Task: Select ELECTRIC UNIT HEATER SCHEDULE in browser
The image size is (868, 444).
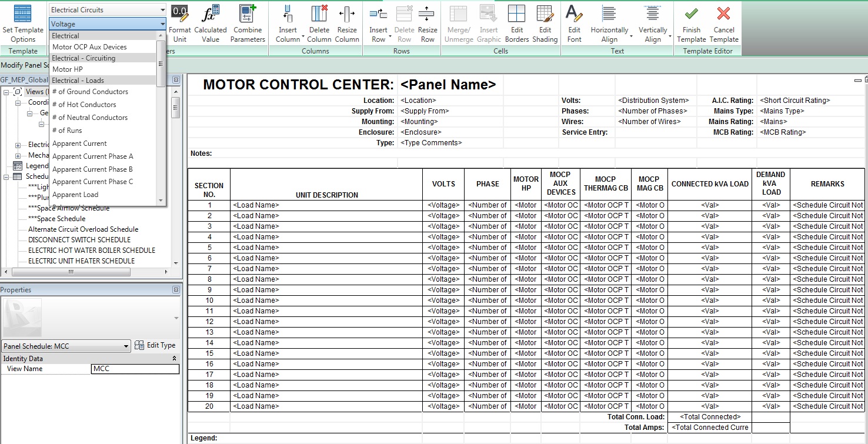Action: [81, 261]
